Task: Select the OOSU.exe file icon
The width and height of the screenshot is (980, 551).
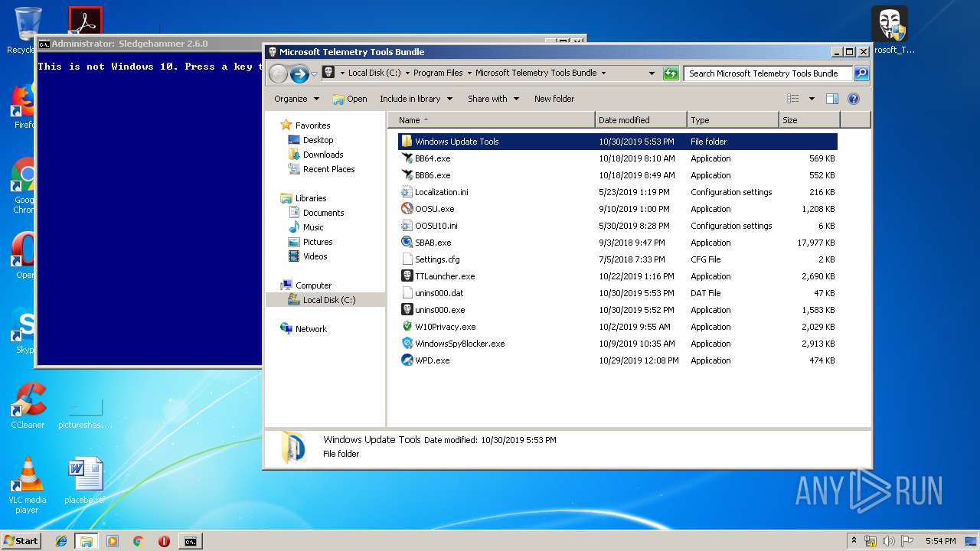Action: [x=407, y=209]
